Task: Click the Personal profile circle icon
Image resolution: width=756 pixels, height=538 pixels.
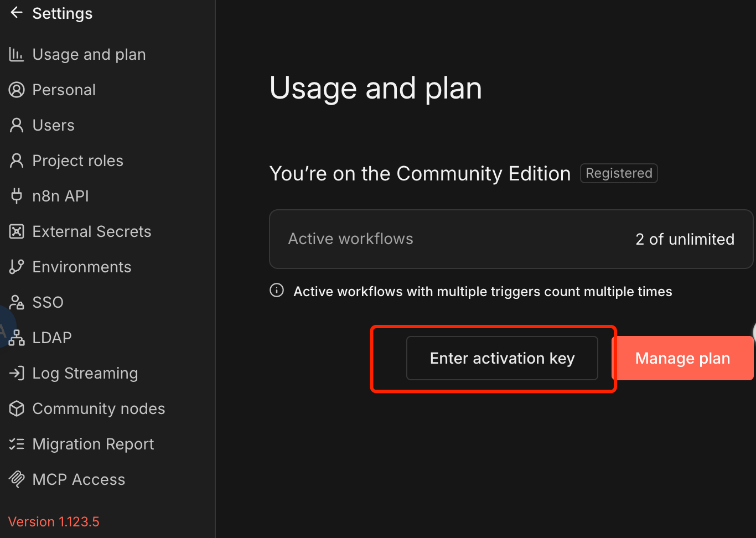Action: coord(17,90)
